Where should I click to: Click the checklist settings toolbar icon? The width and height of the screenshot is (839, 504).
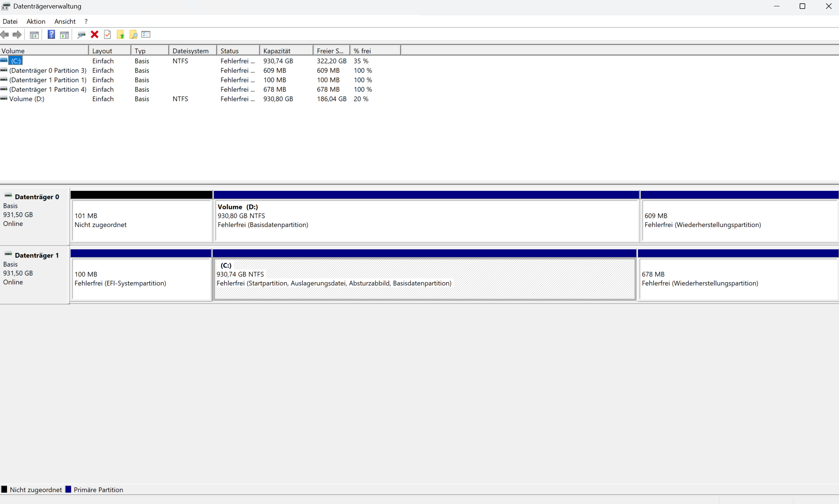point(146,35)
